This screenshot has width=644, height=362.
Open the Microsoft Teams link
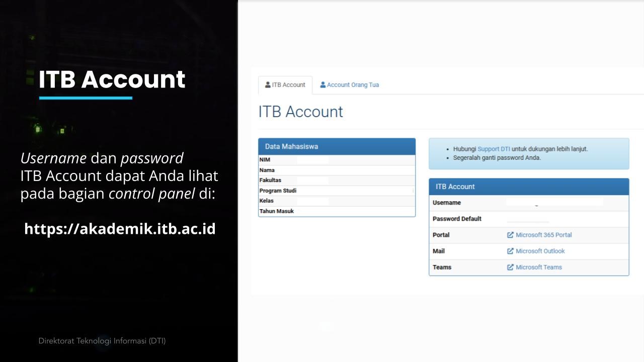538,267
